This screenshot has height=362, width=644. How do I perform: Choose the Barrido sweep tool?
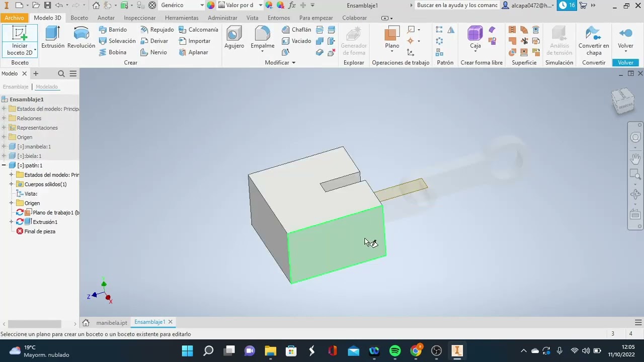click(113, 30)
